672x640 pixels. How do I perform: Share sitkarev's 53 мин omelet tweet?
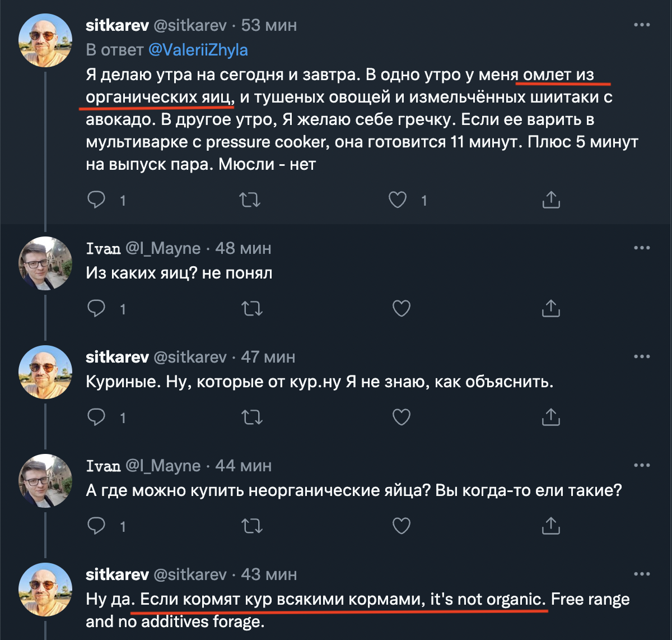click(551, 200)
